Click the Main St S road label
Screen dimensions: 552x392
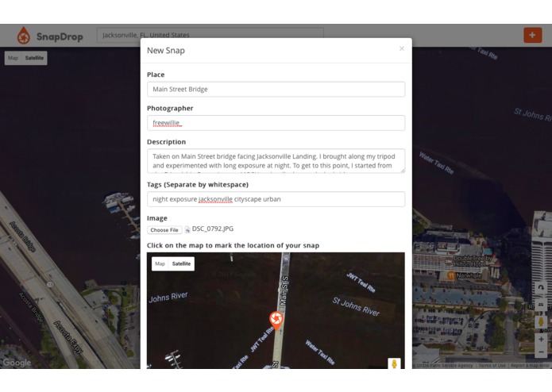click(284, 290)
